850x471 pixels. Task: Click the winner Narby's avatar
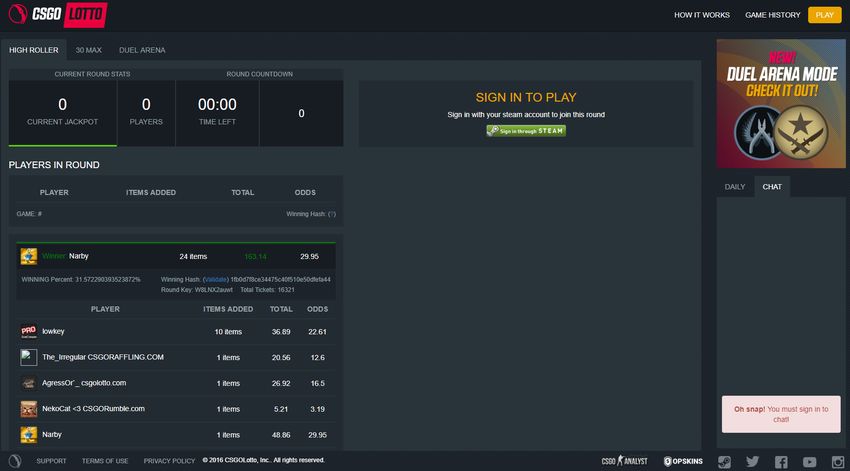29,256
